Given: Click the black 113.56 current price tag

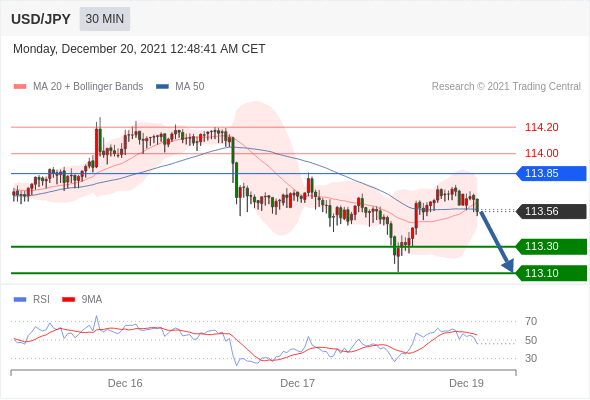Looking at the screenshot, I should pos(551,211).
